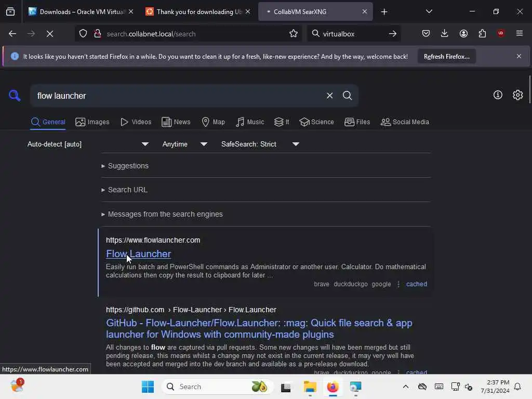
Task: Switch to Thank you for downloading tab
Action: coord(199,11)
